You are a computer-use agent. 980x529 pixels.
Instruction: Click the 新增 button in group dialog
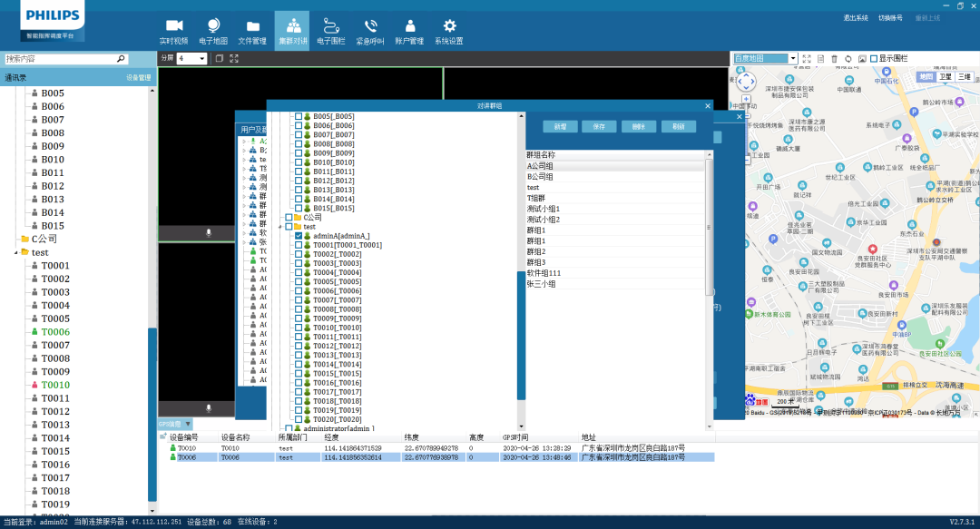(x=560, y=126)
